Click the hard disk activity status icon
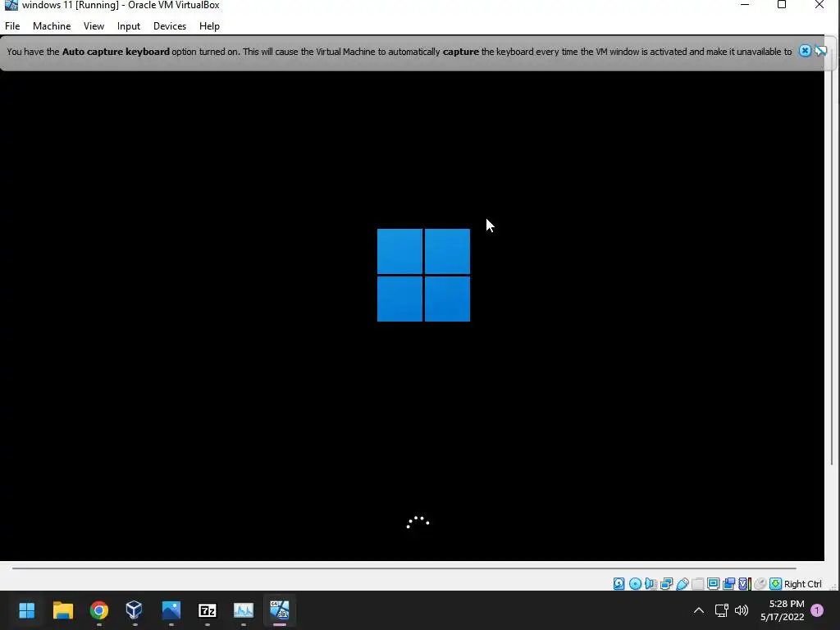The image size is (840, 630). click(x=619, y=584)
